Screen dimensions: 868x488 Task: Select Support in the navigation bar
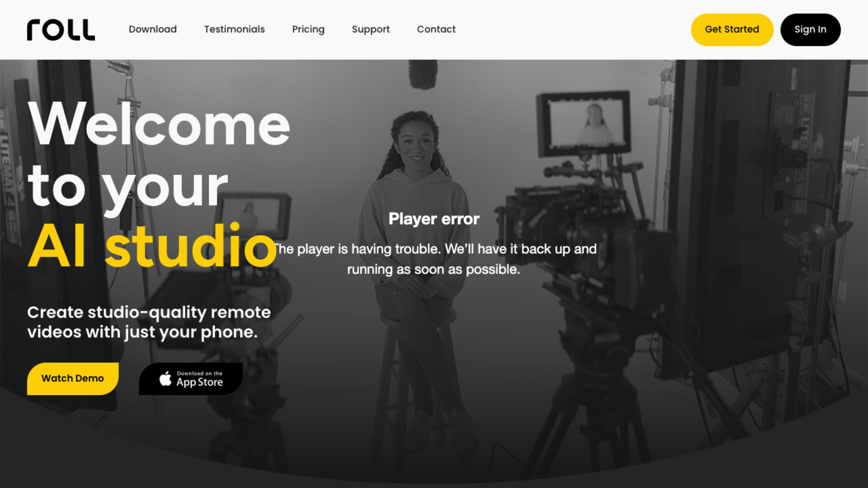[x=371, y=29]
